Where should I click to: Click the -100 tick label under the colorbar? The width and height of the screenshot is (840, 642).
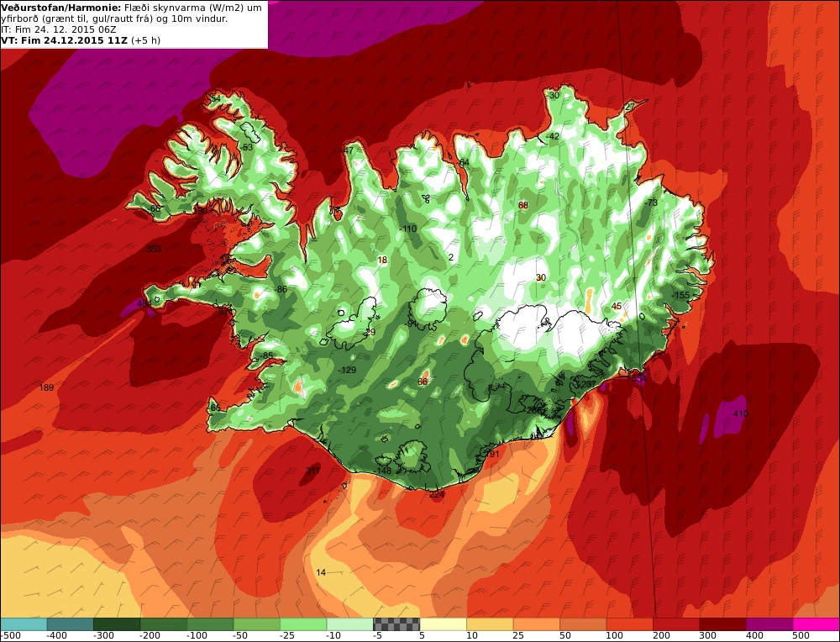[x=197, y=636]
